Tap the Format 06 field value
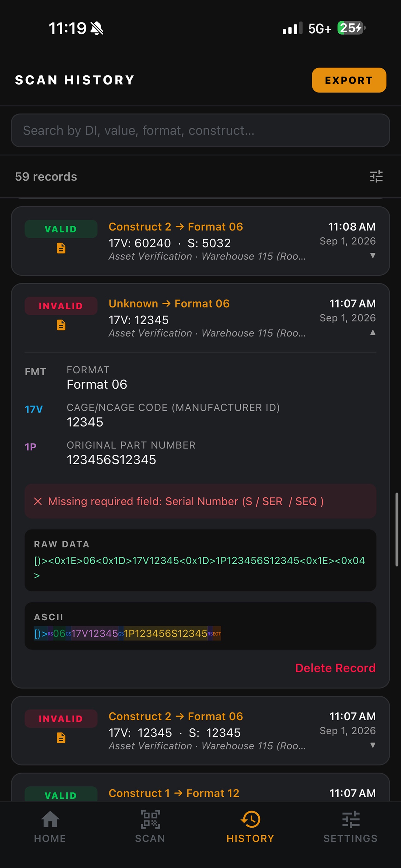401x868 pixels. (97, 384)
